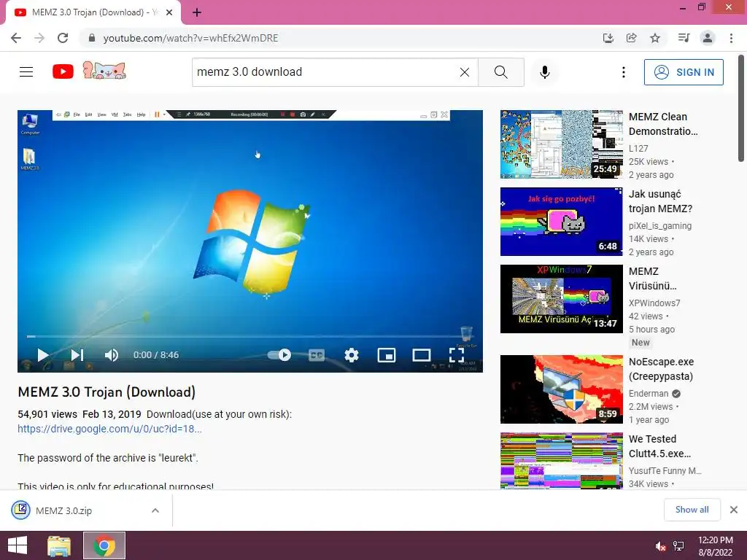The height and width of the screenshot is (560, 747).
Task: Click the page vertical scrollbar
Action: [x=741, y=109]
